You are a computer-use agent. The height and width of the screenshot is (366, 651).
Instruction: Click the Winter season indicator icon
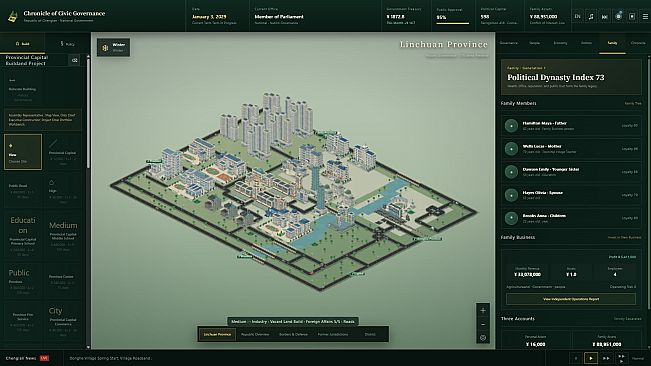[x=105, y=48]
